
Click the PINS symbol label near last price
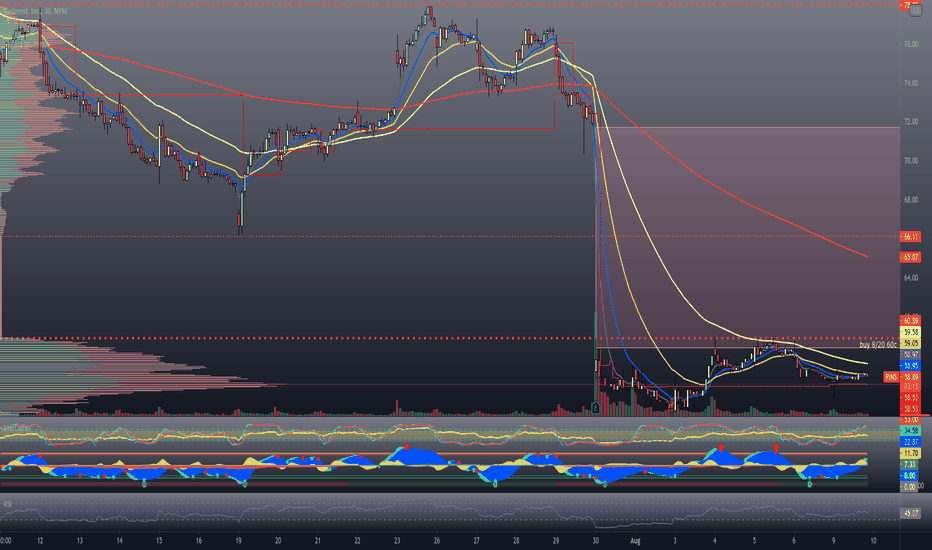tap(891, 377)
